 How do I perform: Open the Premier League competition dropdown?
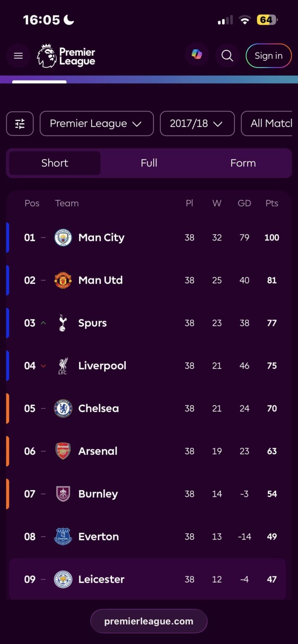tap(97, 123)
